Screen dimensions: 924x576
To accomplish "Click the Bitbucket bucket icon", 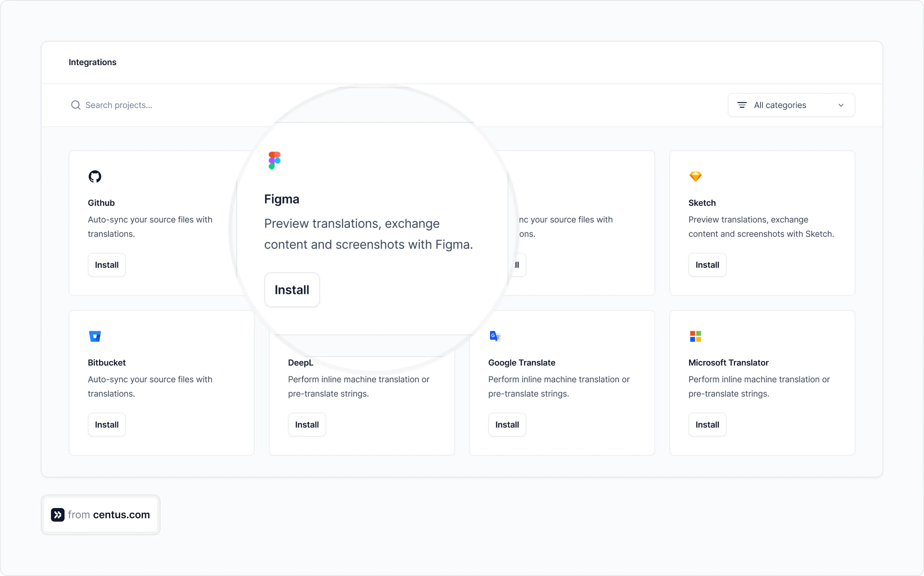I will click(95, 336).
